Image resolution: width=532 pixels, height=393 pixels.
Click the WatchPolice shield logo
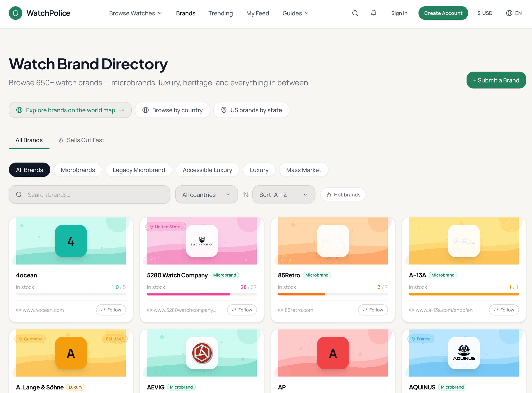pos(15,13)
